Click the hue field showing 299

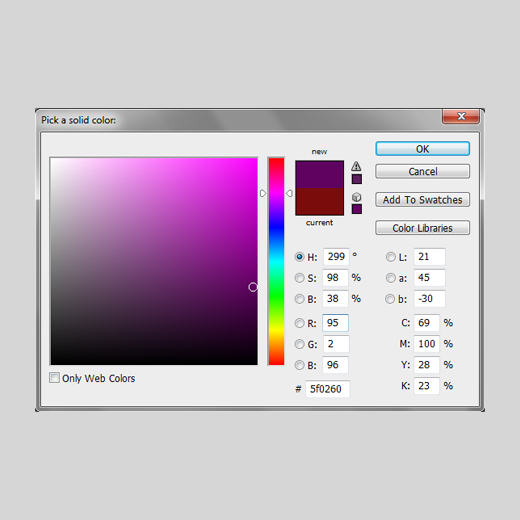336,257
